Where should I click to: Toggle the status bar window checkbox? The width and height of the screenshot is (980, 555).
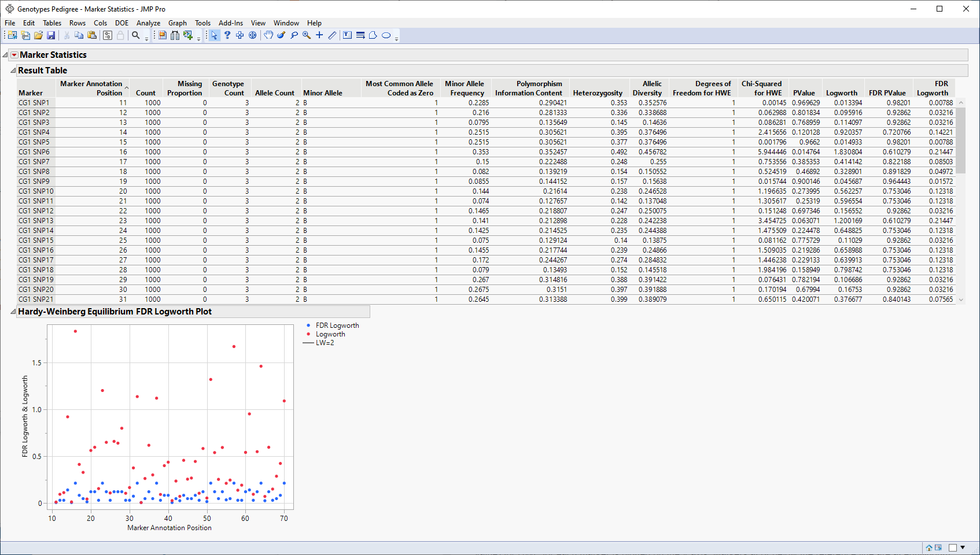(x=952, y=547)
